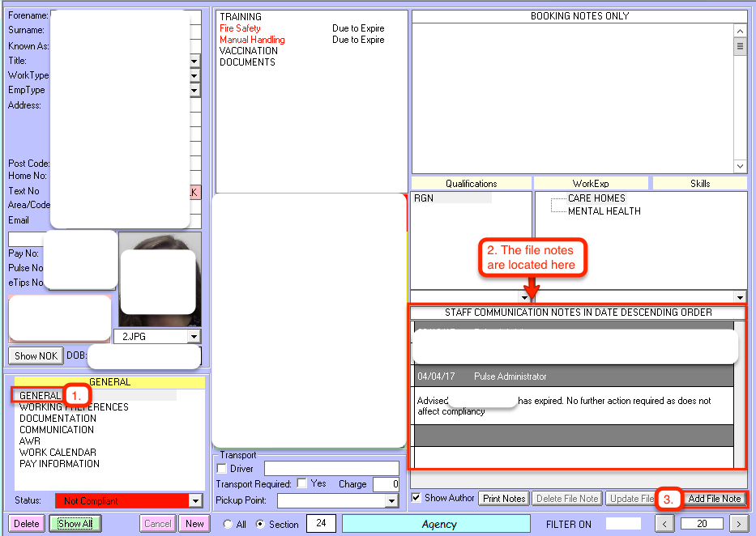Open the 2.JPG photo dropdown

(193, 336)
